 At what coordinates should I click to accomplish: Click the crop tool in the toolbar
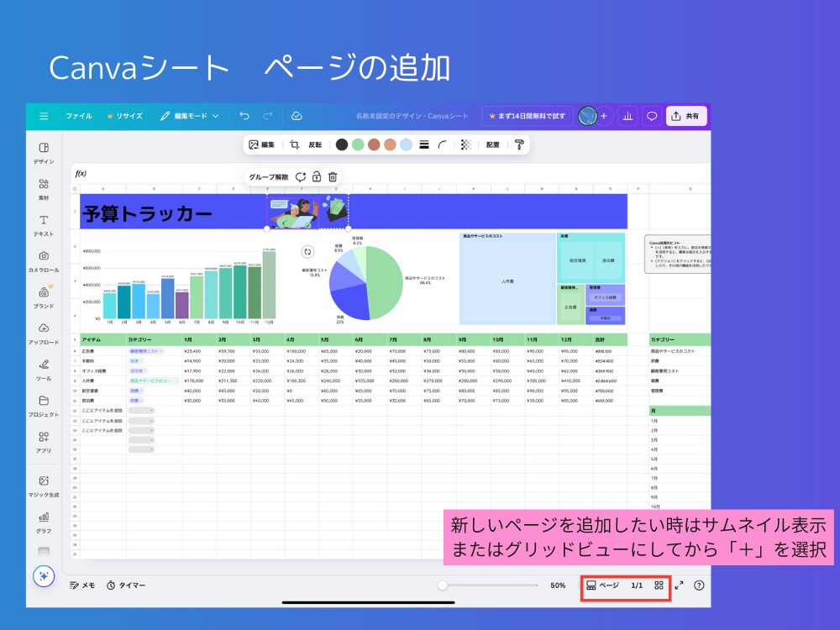[x=295, y=144]
